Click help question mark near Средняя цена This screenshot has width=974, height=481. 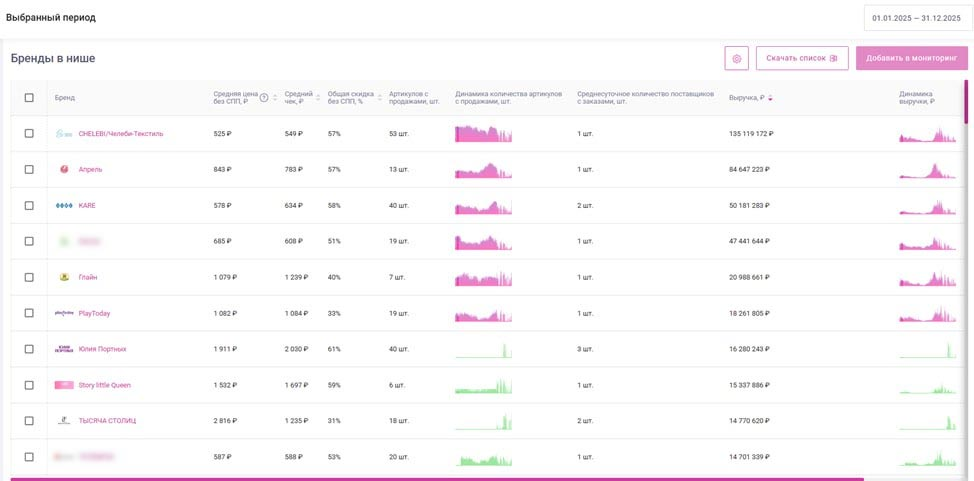point(264,97)
